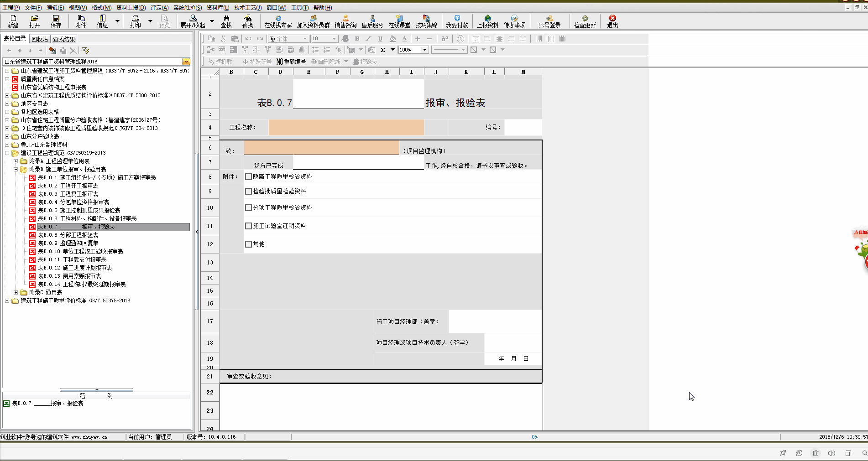The image size is (868, 461).
Task: Click the NO重新编号 button
Action: 291,62
